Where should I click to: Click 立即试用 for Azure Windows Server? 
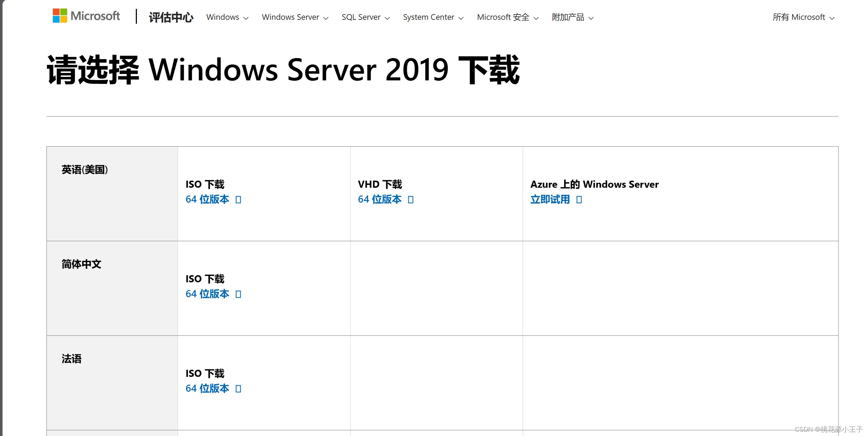(550, 199)
